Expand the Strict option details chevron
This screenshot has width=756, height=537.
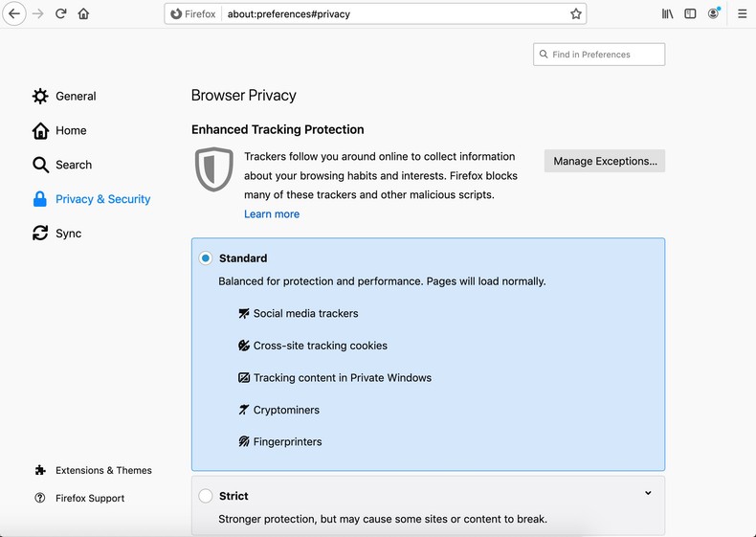pyautogui.click(x=648, y=493)
